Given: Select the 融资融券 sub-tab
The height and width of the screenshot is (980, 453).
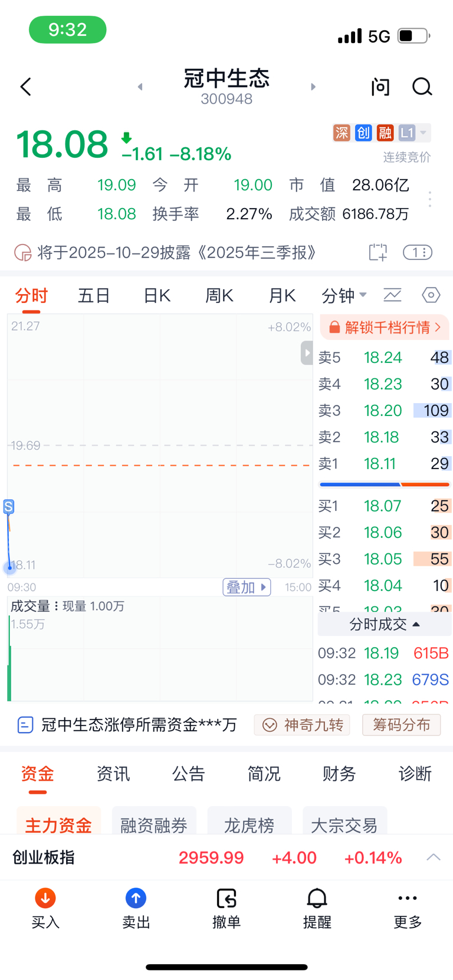Looking at the screenshot, I should [154, 821].
